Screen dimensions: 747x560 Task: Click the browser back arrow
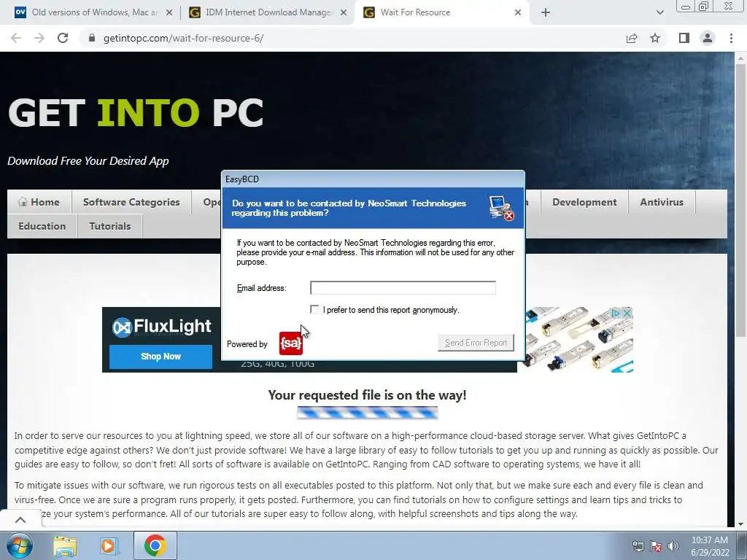pos(16,38)
